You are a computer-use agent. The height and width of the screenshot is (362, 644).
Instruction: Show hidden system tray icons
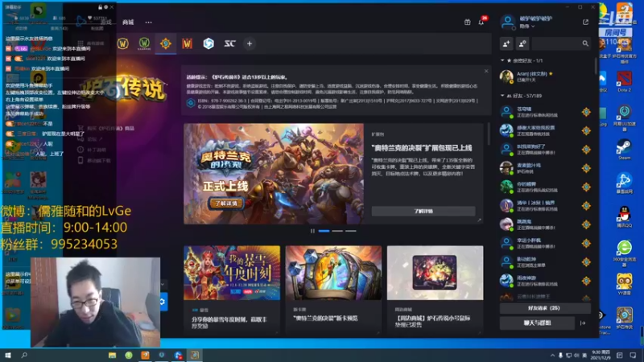(552, 355)
